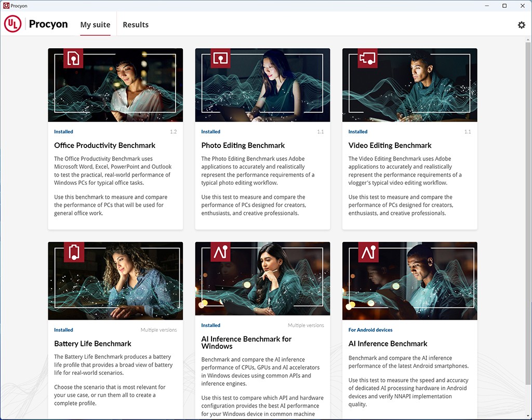
Task: Open the Photo Editing Benchmark title
Action: click(x=243, y=145)
